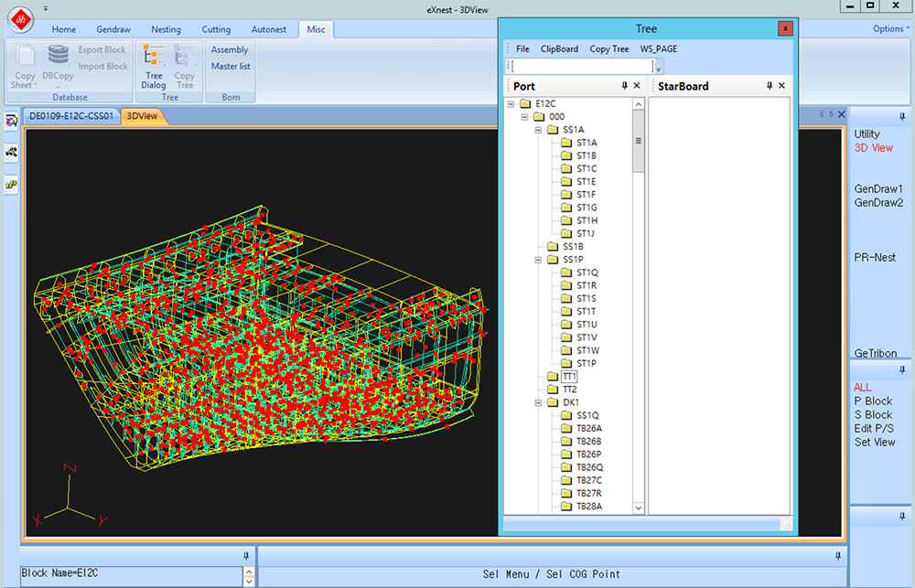Select the ST1A folder in the tree

click(587, 143)
